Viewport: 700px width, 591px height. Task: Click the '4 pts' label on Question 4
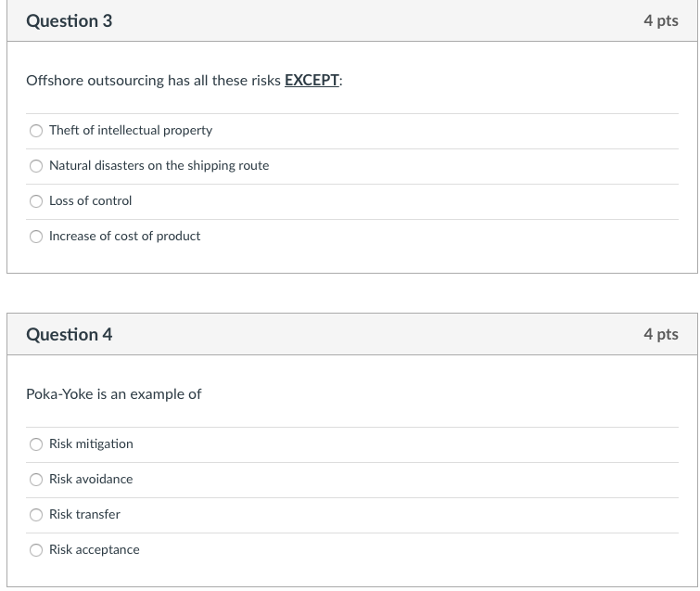661,335
